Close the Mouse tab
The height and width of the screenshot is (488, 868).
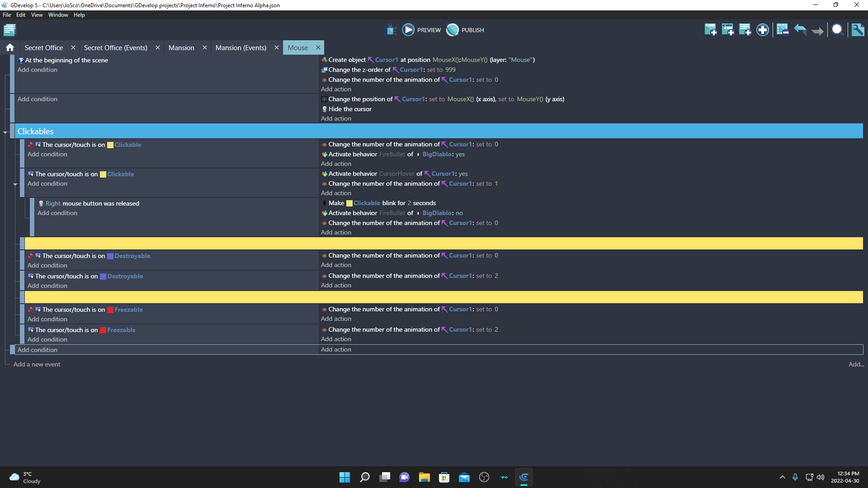[x=318, y=47]
